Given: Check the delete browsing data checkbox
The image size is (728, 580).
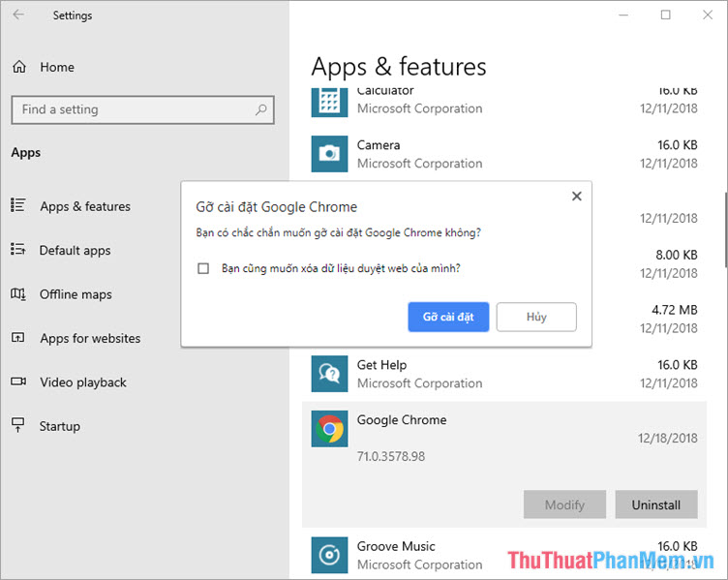Looking at the screenshot, I should [203, 268].
